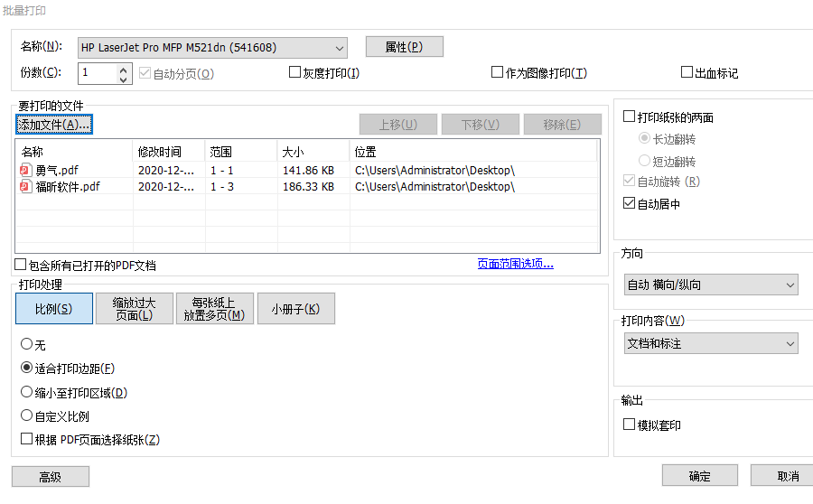Viewport: 813px width, 504px height.
Task: Open the printer name dropdown
Action: 212,48
